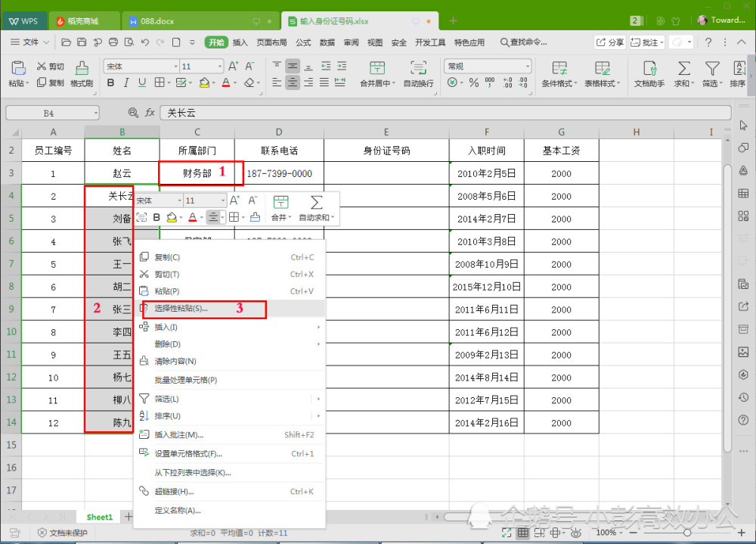Click the Paste icon in ribbon
The height and width of the screenshot is (544, 756).
(18, 68)
